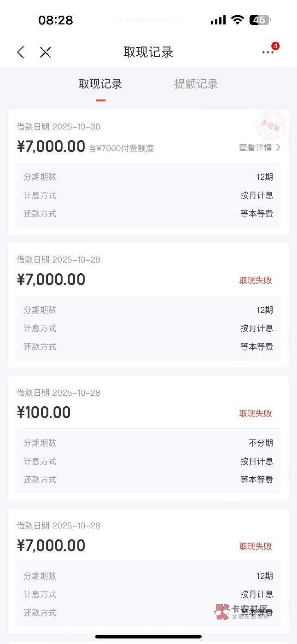Tap the battery indicator icon
Image resolution: width=297 pixels, height=644 pixels.
(x=260, y=20)
